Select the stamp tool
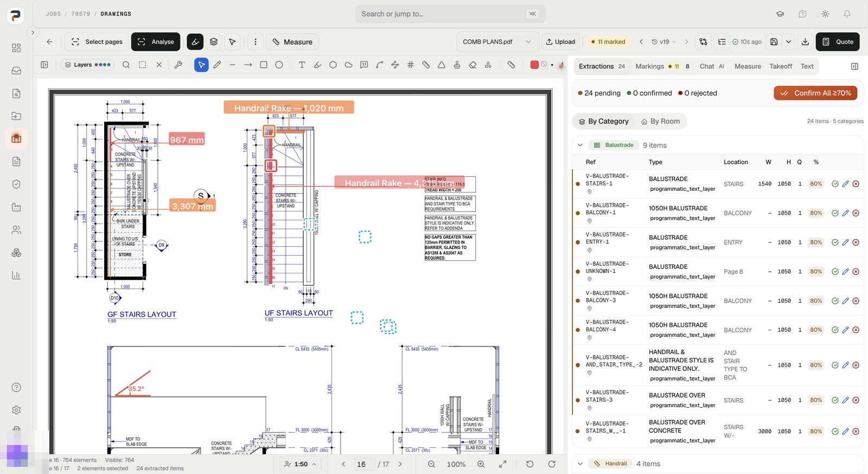868x474 pixels. coord(457,65)
